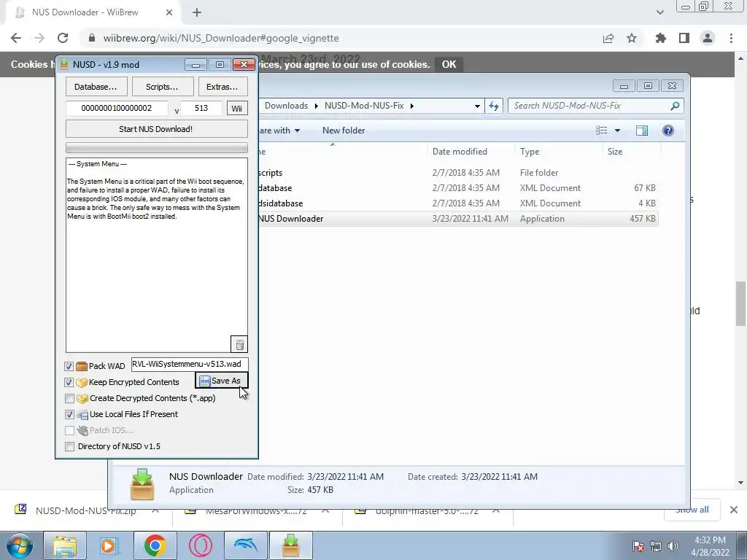Click the Dolphin emulator taskbar icon

click(245, 545)
